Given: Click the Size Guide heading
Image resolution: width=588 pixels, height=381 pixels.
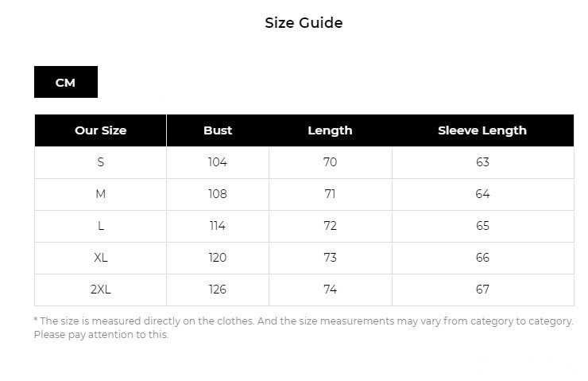Looking at the screenshot, I should (x=304, y=23).
